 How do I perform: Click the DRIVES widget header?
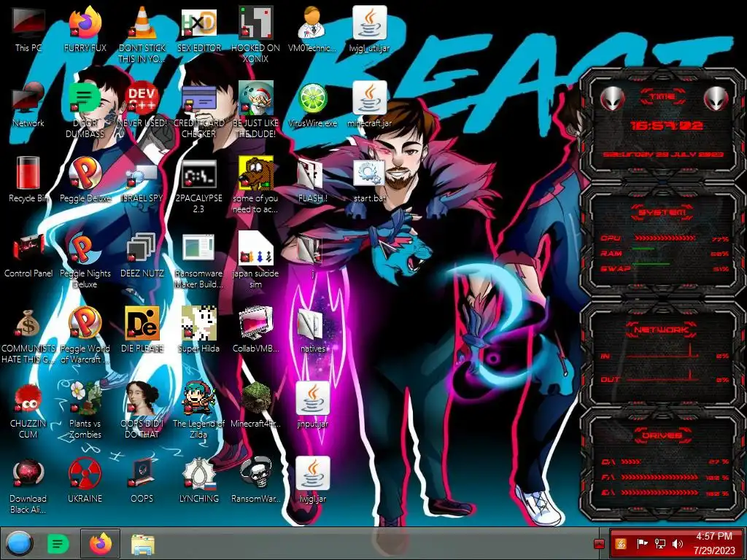[x=661, y=436]
